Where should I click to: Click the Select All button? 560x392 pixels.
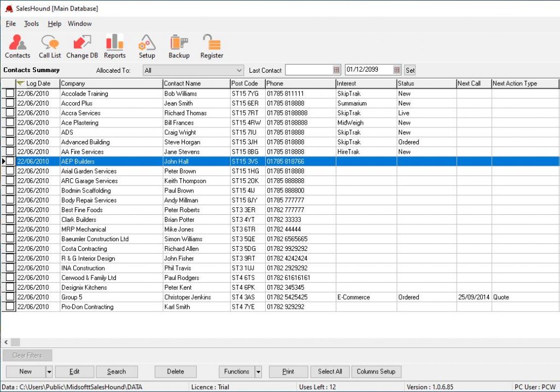point(330,372)
